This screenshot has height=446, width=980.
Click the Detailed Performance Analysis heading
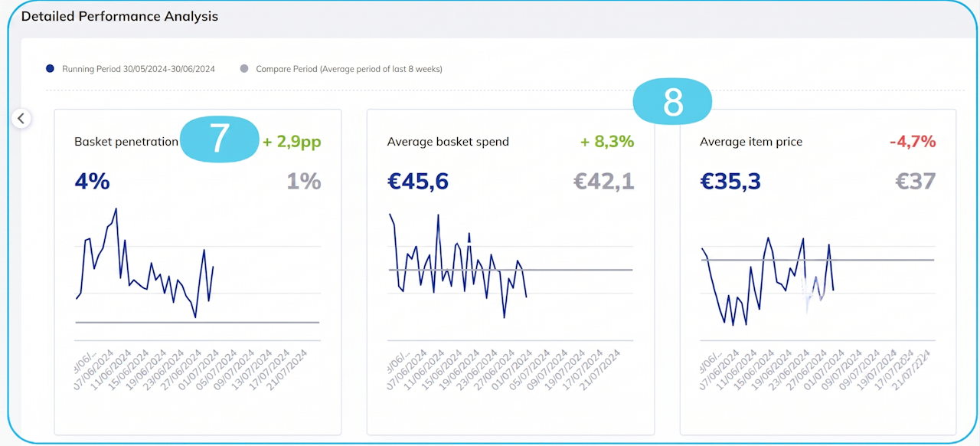point(119,16)
